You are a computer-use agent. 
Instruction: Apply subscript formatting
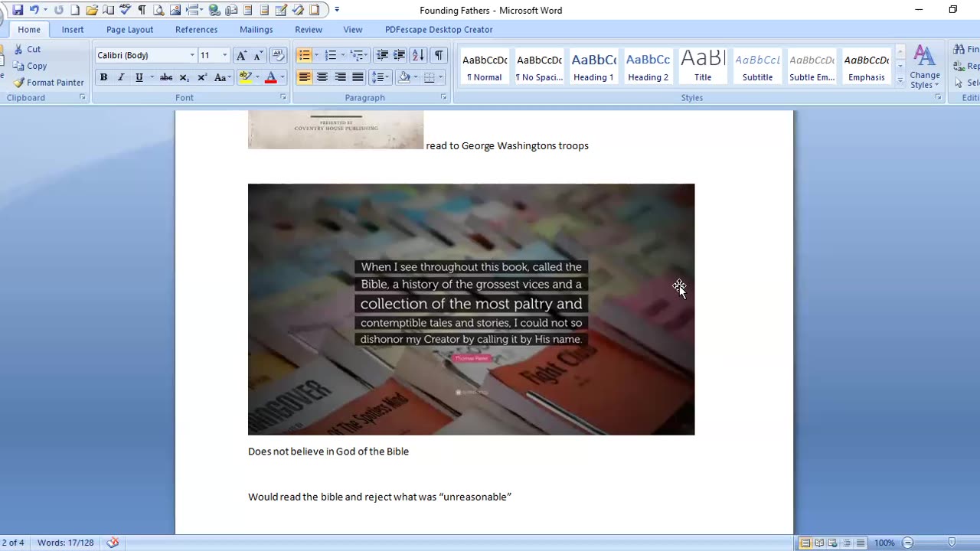pos(185,77)
